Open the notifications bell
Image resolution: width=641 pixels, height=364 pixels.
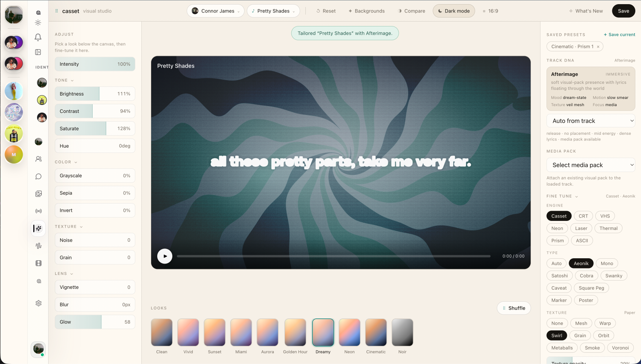38,37
